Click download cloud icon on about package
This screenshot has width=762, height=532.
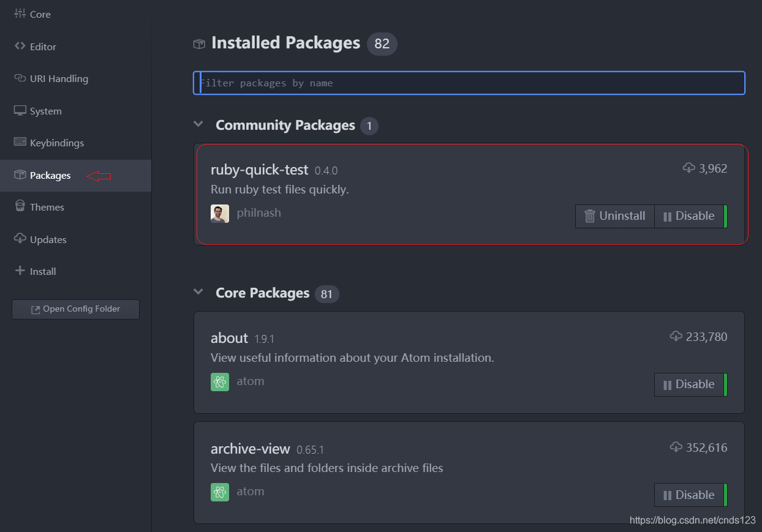click(676, 336)
